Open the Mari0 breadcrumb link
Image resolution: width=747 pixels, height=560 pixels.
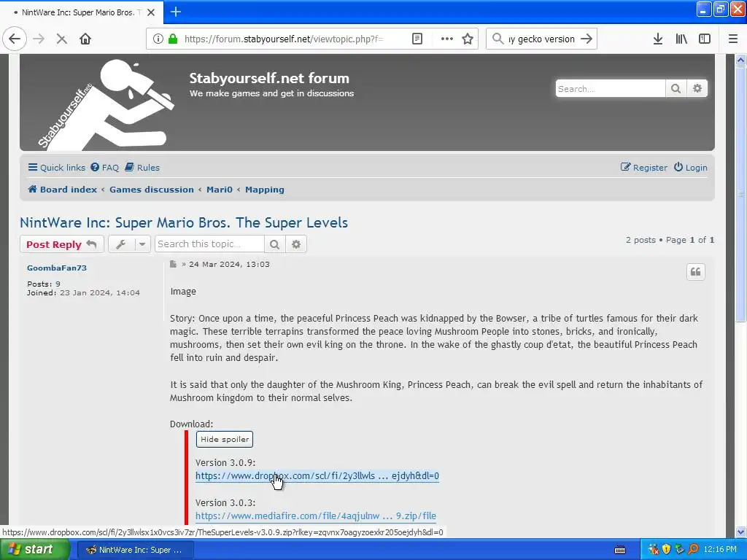click(x=219, y=190)
